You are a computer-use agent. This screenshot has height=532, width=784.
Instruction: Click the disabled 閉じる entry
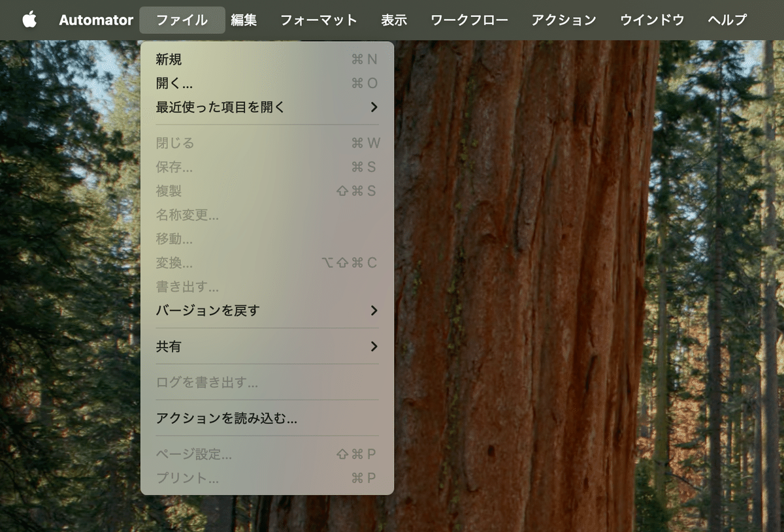point(267,143)
